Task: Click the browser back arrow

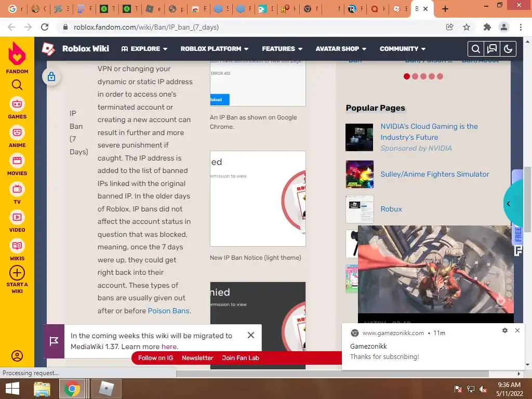Action: (x=11, y=27)
